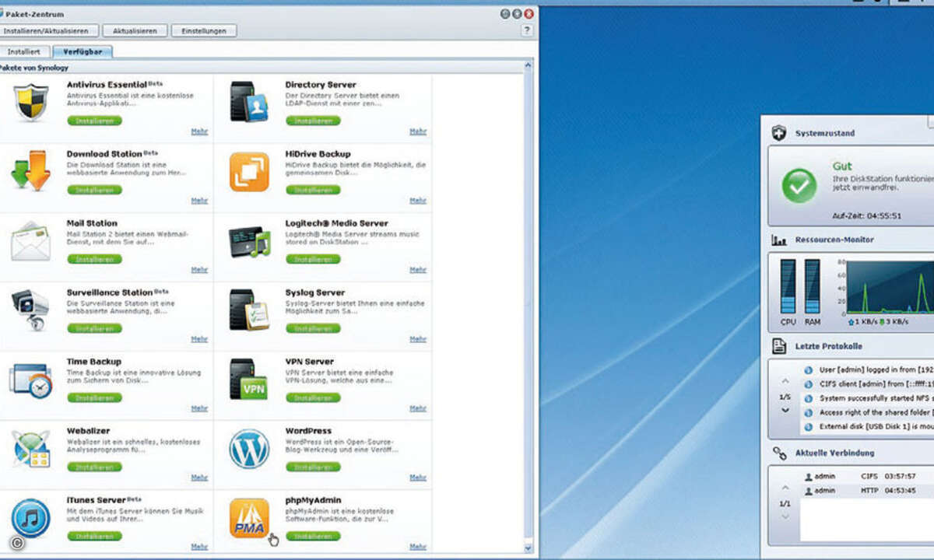Open the Directory Server package icon

(249, 102)
